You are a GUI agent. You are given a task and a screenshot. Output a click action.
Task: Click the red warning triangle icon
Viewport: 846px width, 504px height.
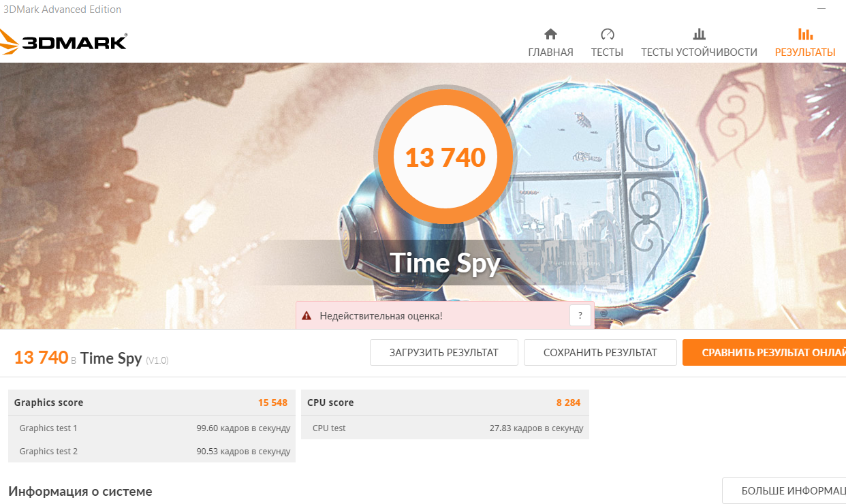point(307,316)
